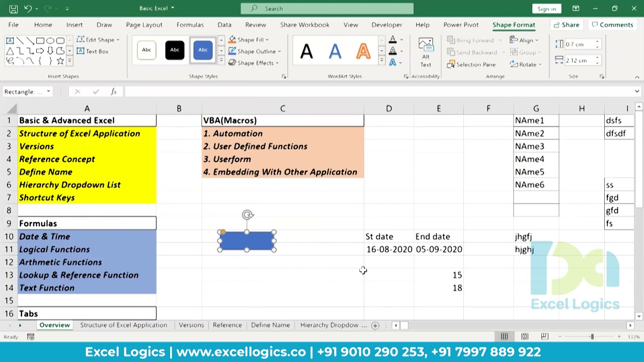
Task: Click the Save icon in title bar
Action: point(14,9)
